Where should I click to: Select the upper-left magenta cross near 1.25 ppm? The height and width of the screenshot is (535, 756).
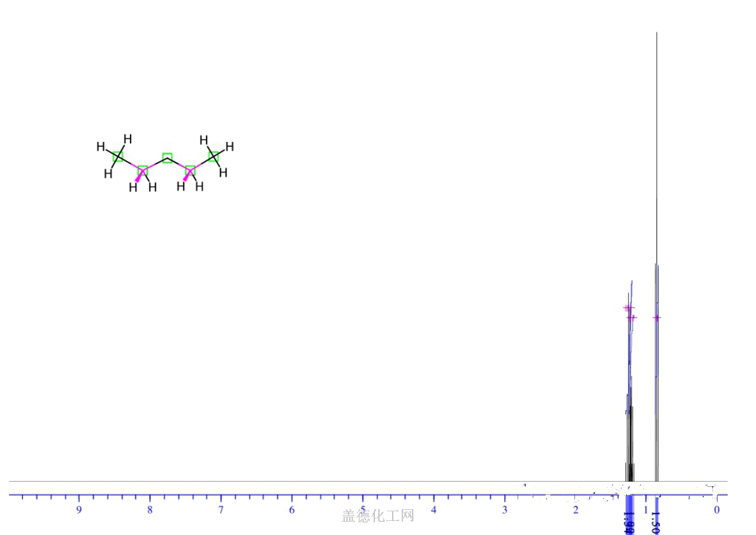[x=628, y=308]
